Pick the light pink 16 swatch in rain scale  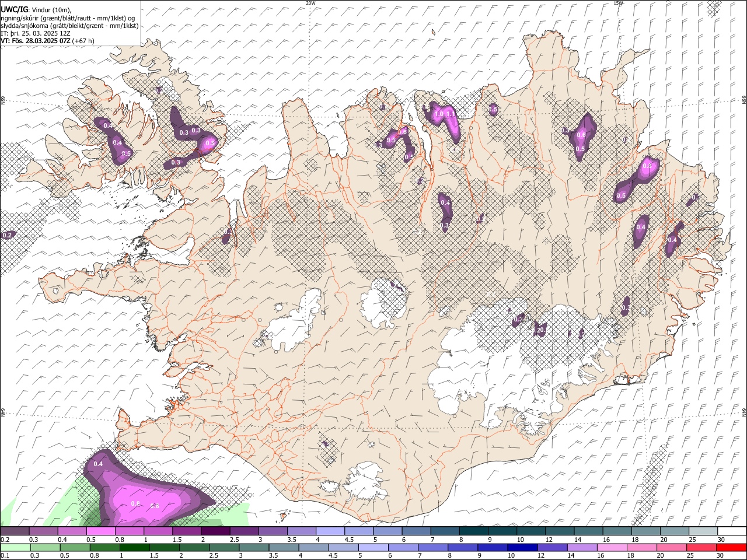pos(611,548)
